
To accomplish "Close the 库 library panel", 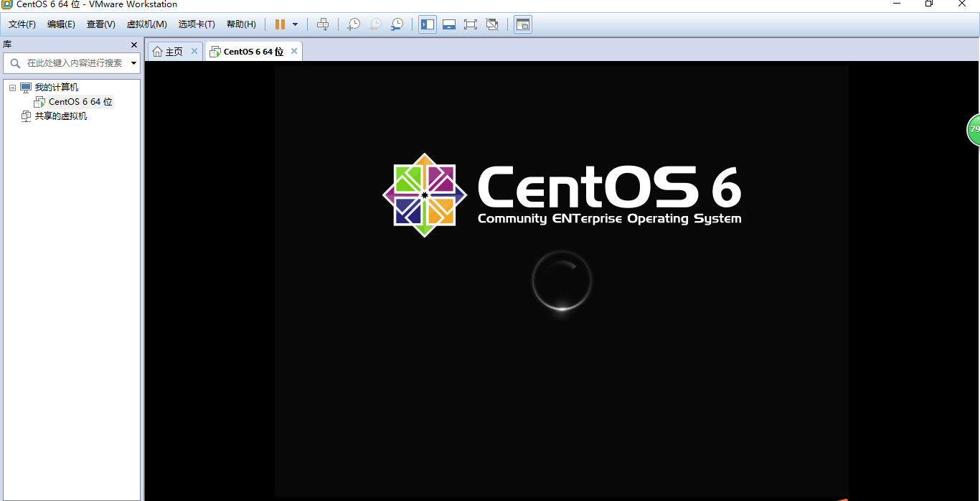I will click(134, 45).
